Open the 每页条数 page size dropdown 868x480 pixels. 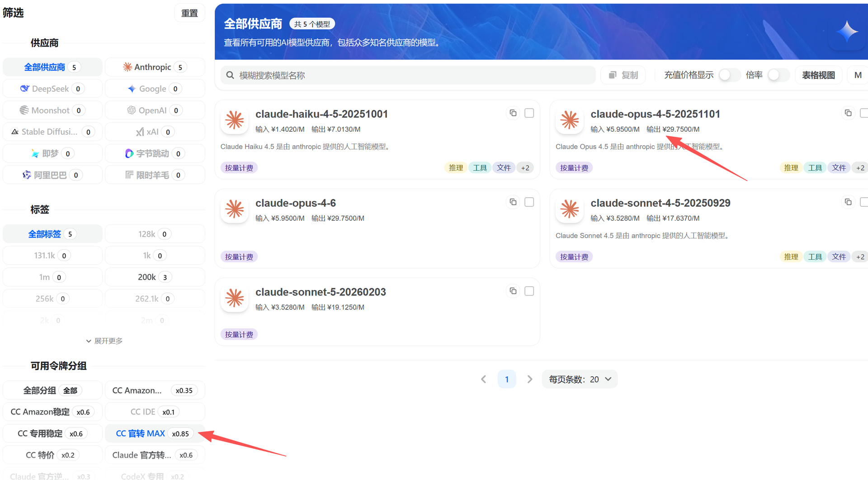click(580, 379)
